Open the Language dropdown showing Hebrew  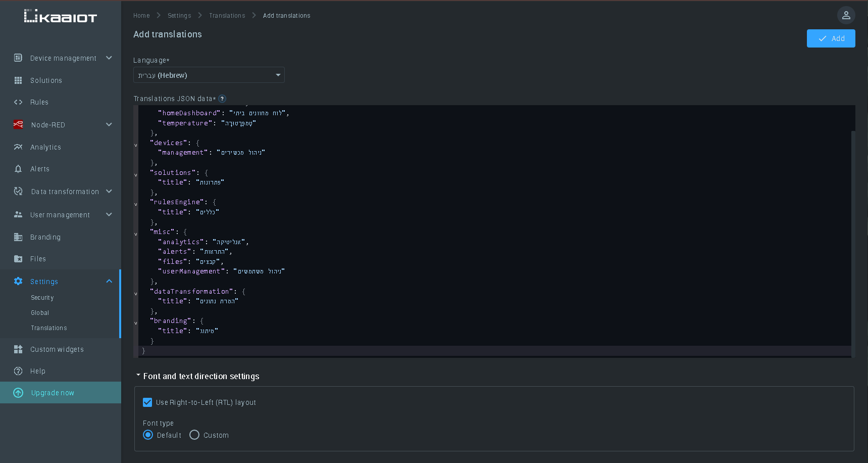click(x=209, y=75)
